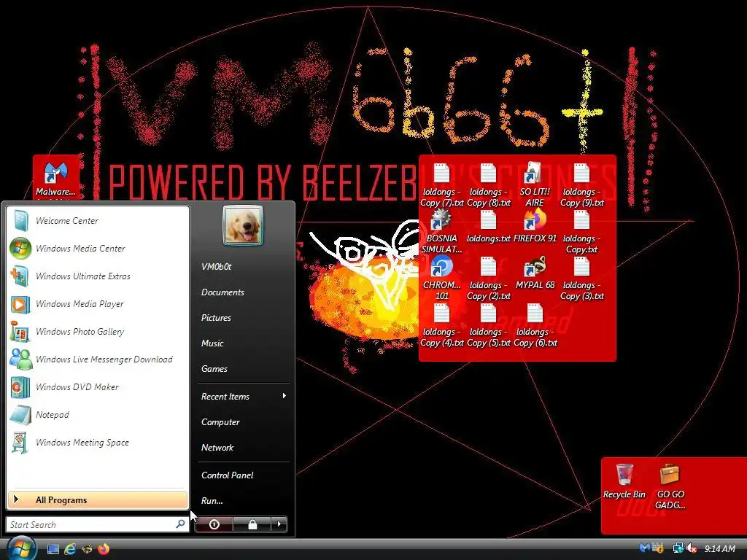
Task: Select loldongs - Copy (9).txt file
Action: point(581,185)
